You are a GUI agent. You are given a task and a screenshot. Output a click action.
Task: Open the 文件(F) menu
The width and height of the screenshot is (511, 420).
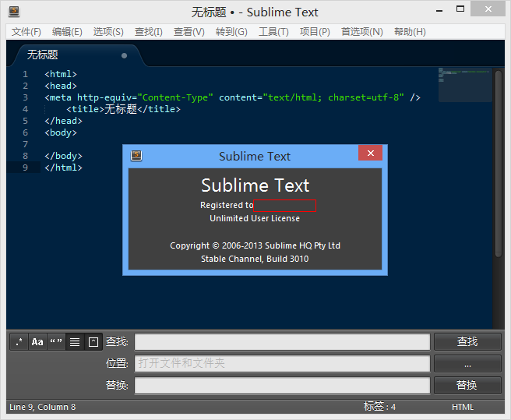point(26,32)
